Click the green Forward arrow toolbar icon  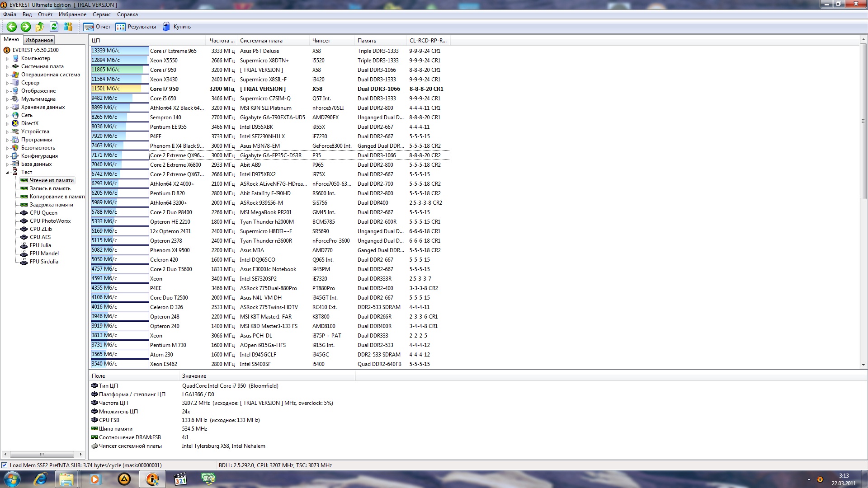point(26,27)
